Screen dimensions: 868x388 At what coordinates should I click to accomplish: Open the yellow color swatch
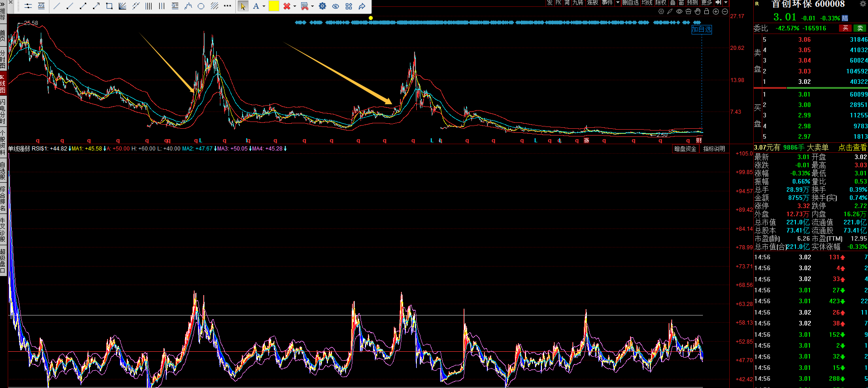[x=274, y=6]
